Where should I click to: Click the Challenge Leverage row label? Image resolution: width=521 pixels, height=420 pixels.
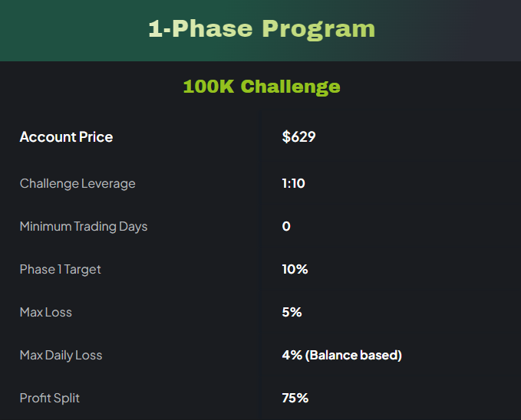(77, 184)
